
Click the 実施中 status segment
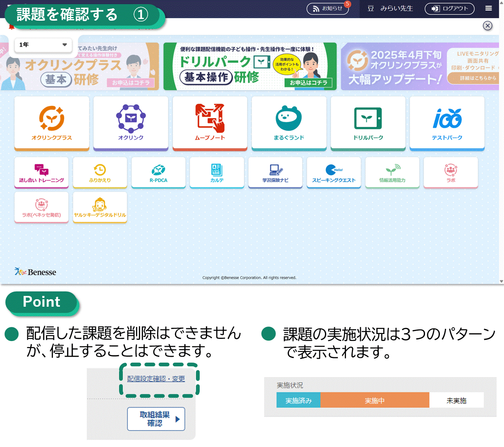375,400
